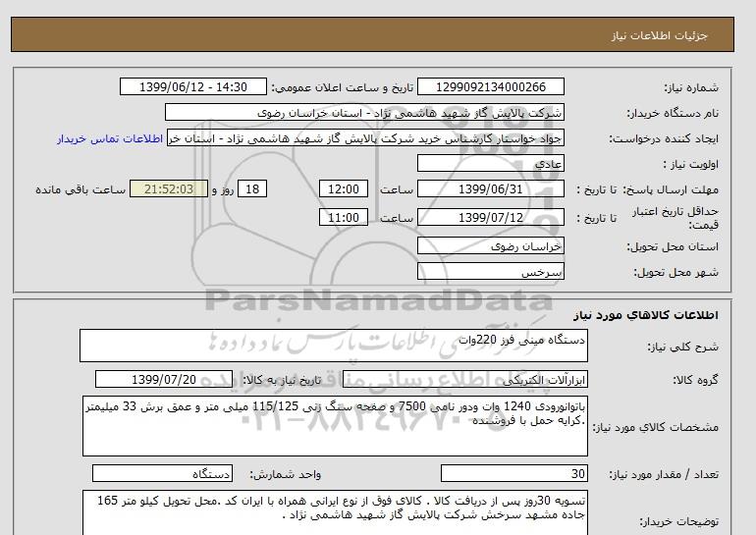Select the request creator field جواد خواستار
756x535 pixels.
pos(365,137)
